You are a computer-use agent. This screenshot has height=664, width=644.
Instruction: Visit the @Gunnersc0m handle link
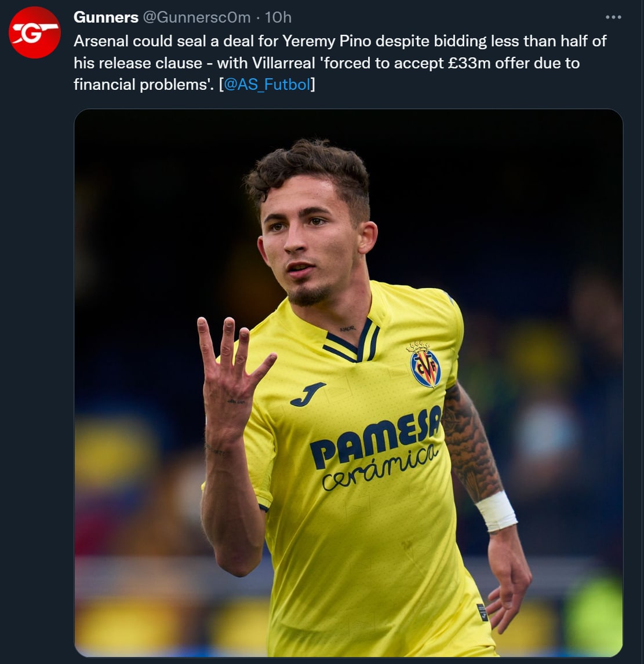coord(197,17)
